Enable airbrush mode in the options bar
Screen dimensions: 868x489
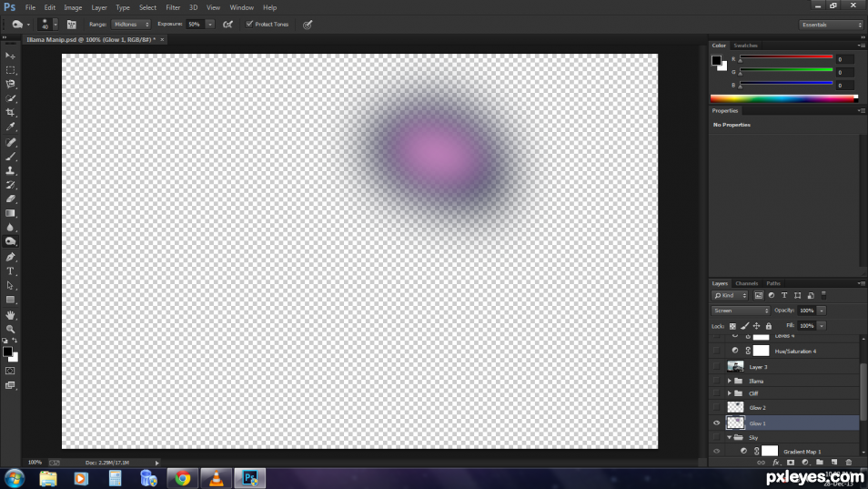[227, 25]
